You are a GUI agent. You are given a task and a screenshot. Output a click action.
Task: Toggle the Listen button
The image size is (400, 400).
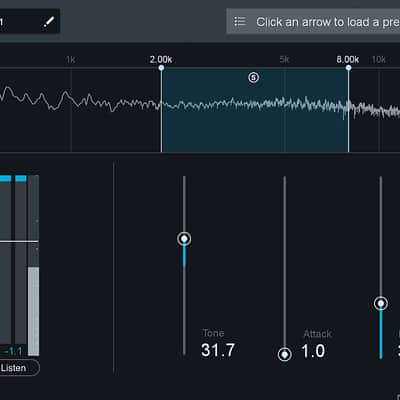coord(18,368)
